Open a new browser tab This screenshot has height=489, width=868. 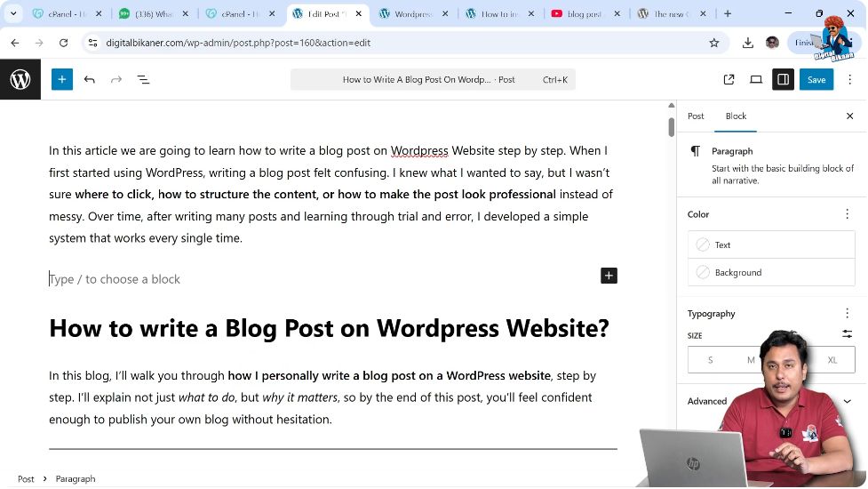[x=728, y=14]
